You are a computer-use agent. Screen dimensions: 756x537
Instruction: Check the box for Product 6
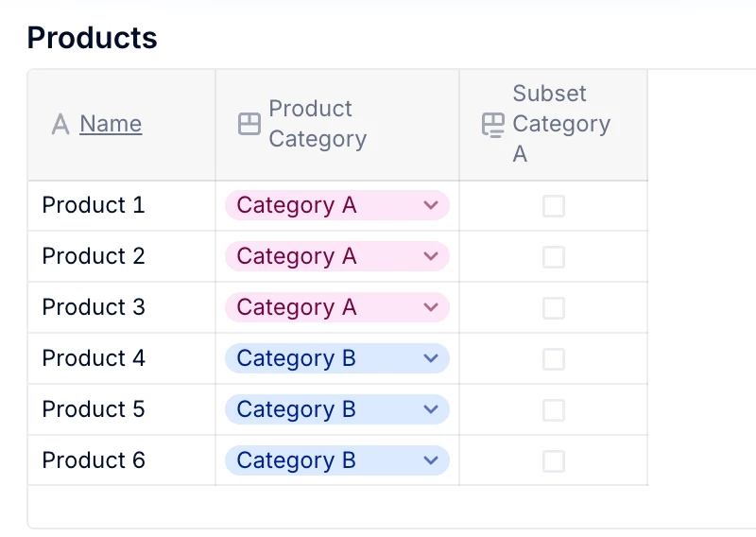tap(554, 461)
